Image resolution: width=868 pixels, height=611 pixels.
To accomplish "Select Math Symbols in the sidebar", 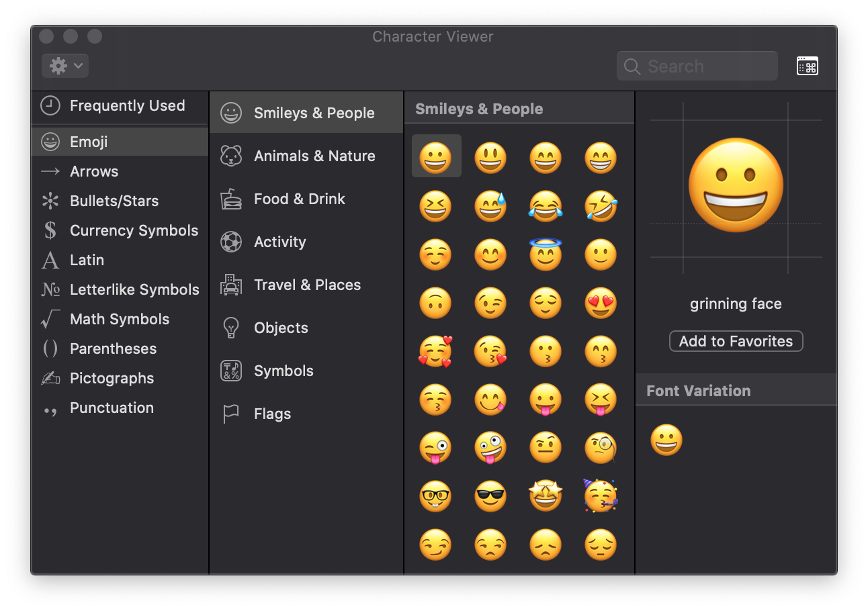I will click(x=120, y=319).
